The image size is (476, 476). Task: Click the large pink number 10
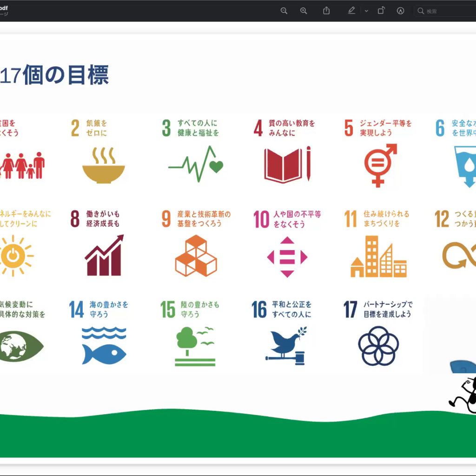[x=261, y=219]
